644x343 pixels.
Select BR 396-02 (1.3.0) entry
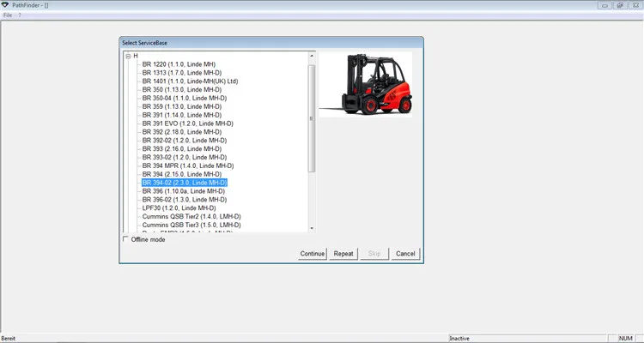click(185, 200)
